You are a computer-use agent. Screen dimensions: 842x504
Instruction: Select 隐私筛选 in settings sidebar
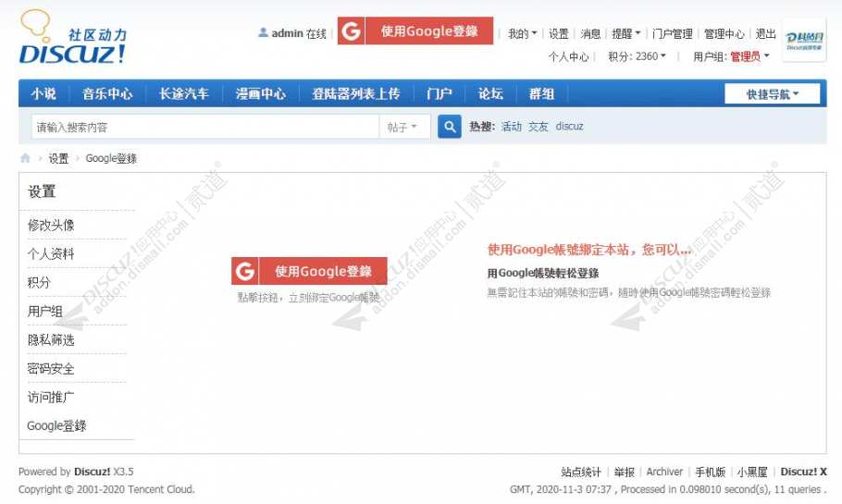coord(51,339)
